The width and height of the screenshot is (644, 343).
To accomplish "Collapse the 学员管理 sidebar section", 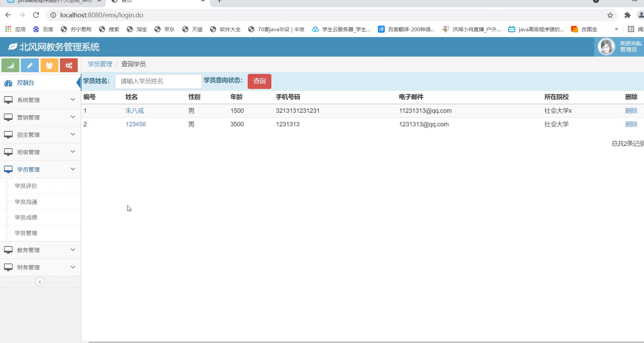I will pyautogui.click(x=40, y=169).
